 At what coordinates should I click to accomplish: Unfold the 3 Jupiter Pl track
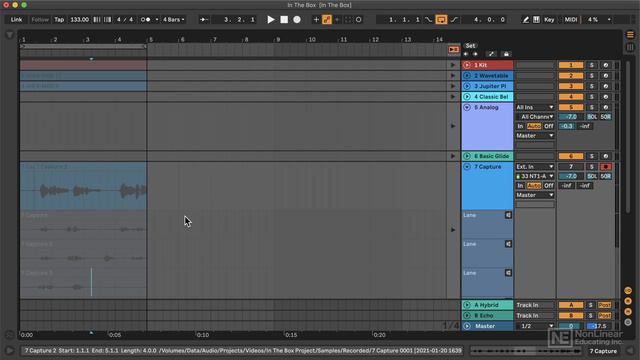pos(467,86)
